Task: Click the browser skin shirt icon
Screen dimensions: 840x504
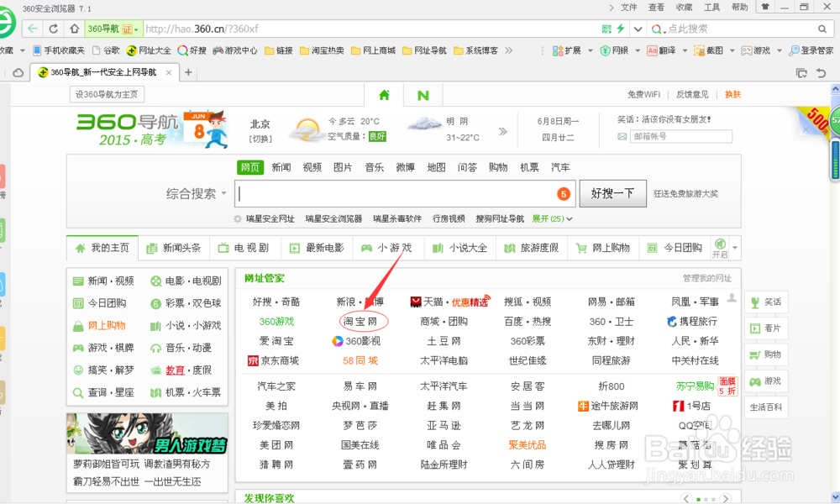Action: (765, 7)
